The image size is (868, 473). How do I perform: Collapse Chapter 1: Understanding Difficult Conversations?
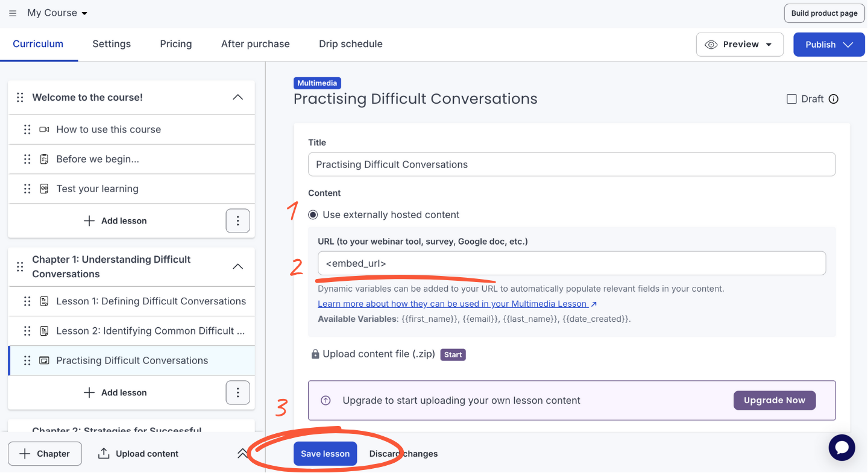238,266
